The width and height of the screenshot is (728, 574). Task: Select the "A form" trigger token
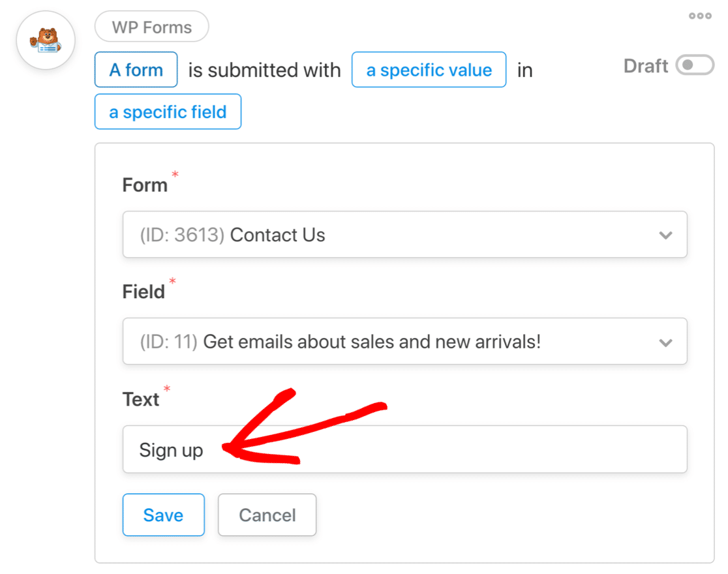coord(136,70)
